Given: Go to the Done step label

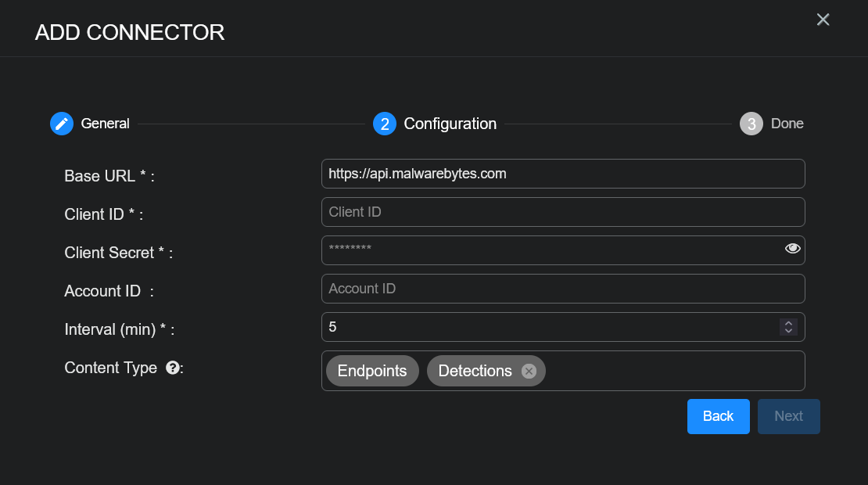Looking at the screenshot, I should [x=787, y=124].
